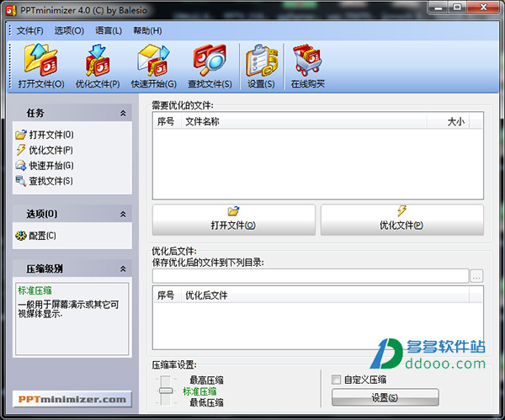Click the 序号 header in optimized files list
Viewport: 505px width, 420px height.
coord(167,295)
